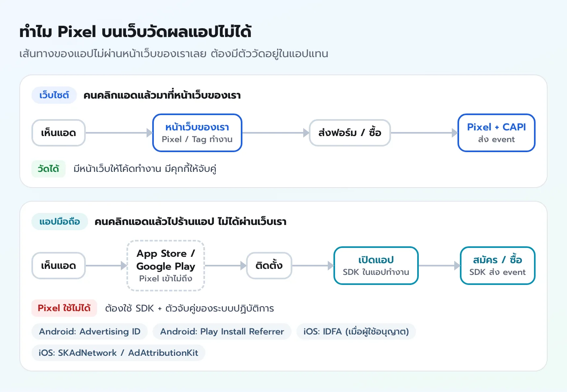Click the ส่งฟอร์ม / ซื้อ step box
The image size is (567, 392).
[350, 133]
